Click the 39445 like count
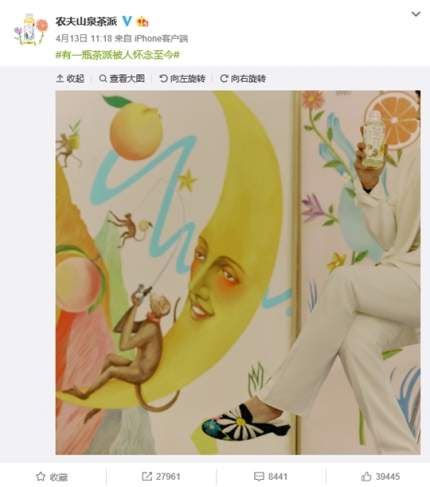The image size is (430, 487). click(387, 476)
